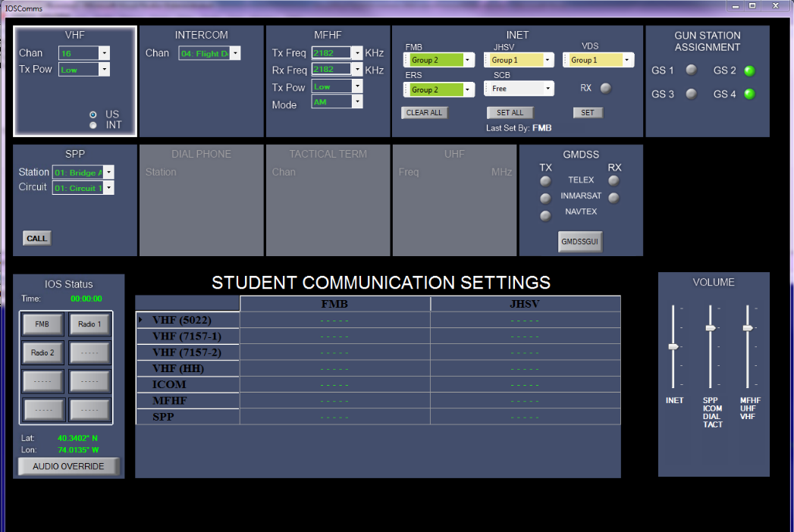Select the VHF (5022) table row
The height and width of the screenshot is (532, 794).
tap(182, 321)
